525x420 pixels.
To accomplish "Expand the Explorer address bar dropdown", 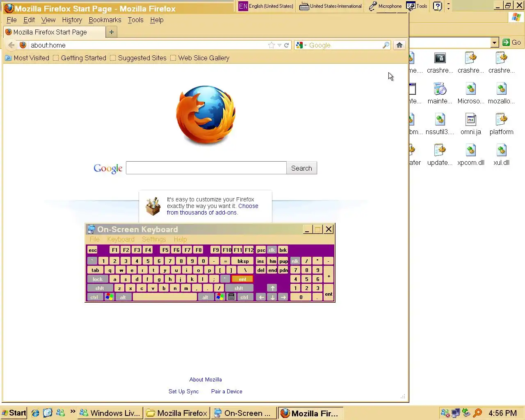I will coord(494,42).
